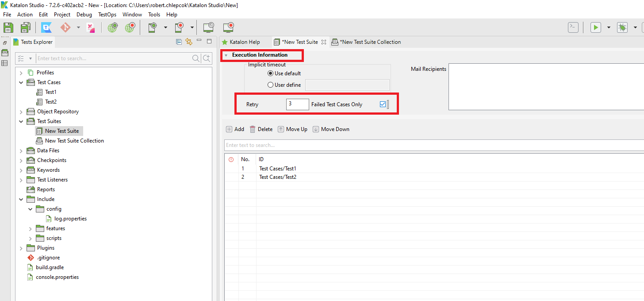Click third left sidebar table icon
The width and height of the screenshot is (644, 301).
(5, 63)
